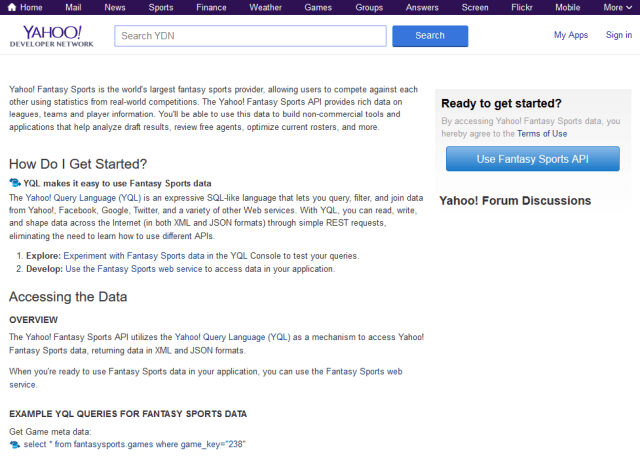The height and width of the screenshot is (459, 640).
Task: Click the select from fantasysports.games query link
Action: [134, 444]
